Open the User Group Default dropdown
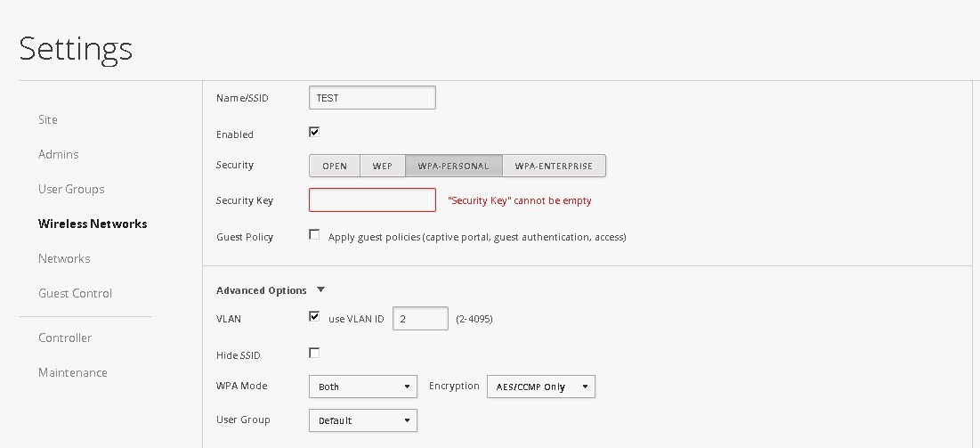980x448 pixels. (x=363, y=420)
